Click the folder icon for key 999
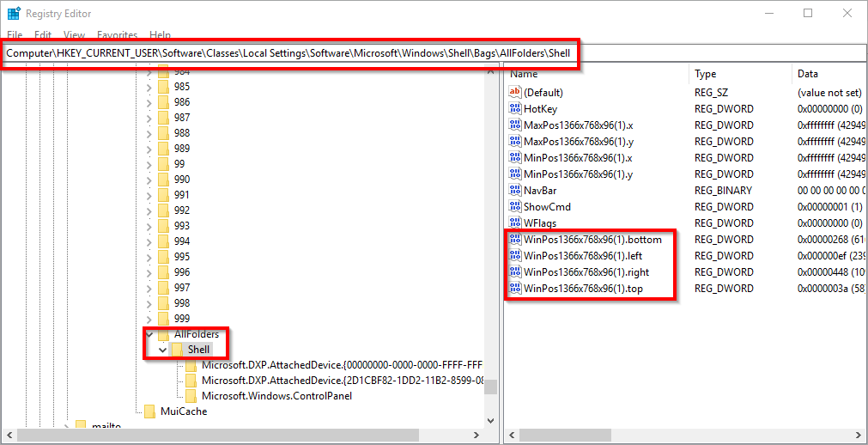This screenshot has height=445, width=868. click(163, 319)
